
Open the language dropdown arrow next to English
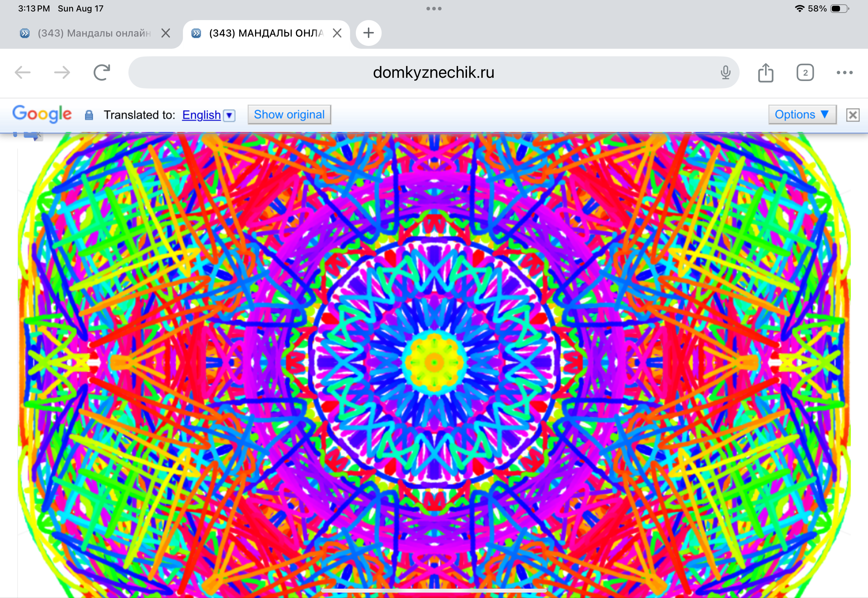click(x=229, y=115)
